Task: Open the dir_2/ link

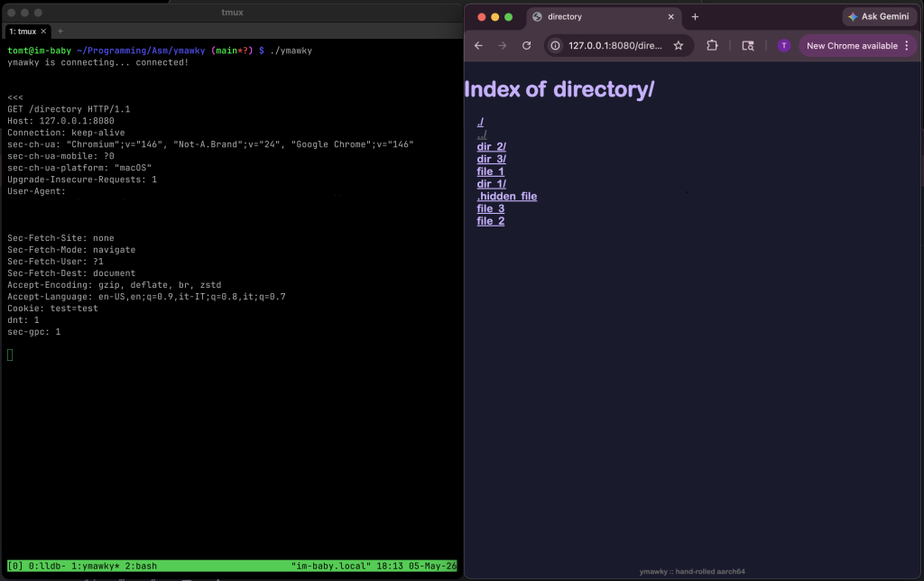Action: click(x=492, y=147)
